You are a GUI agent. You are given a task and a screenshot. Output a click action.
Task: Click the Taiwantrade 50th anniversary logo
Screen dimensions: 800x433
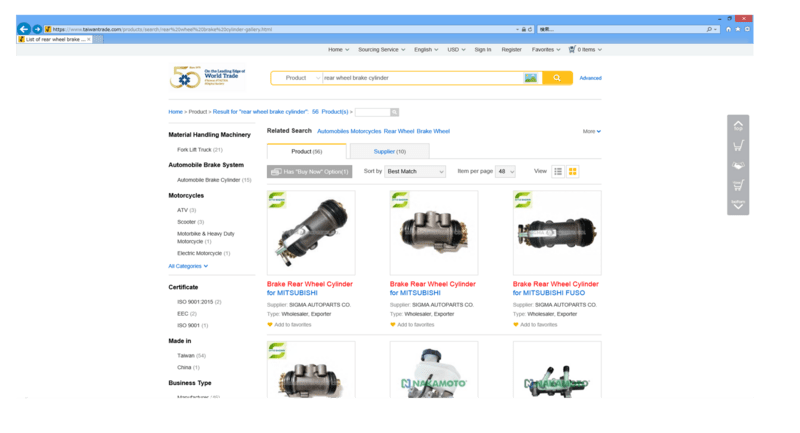pos(208,77)
